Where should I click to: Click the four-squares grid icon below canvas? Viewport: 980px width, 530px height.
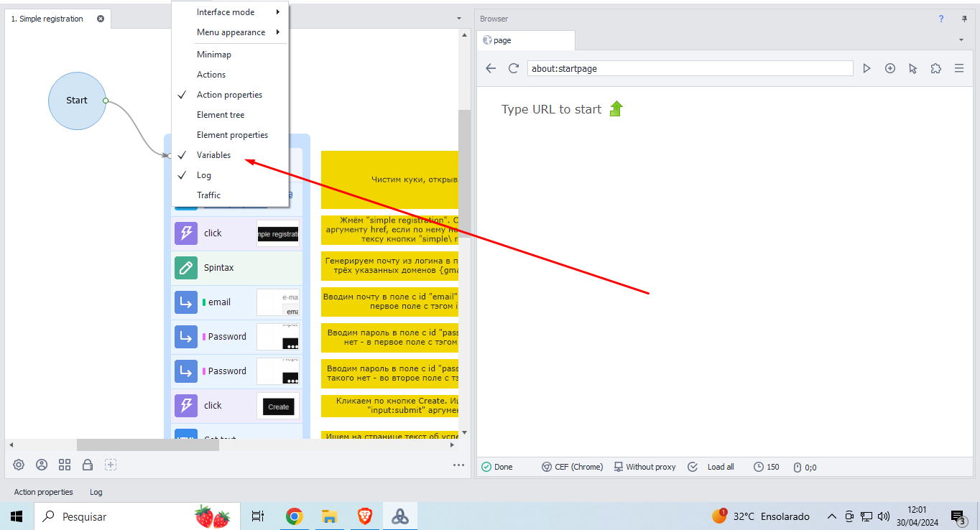65,465
